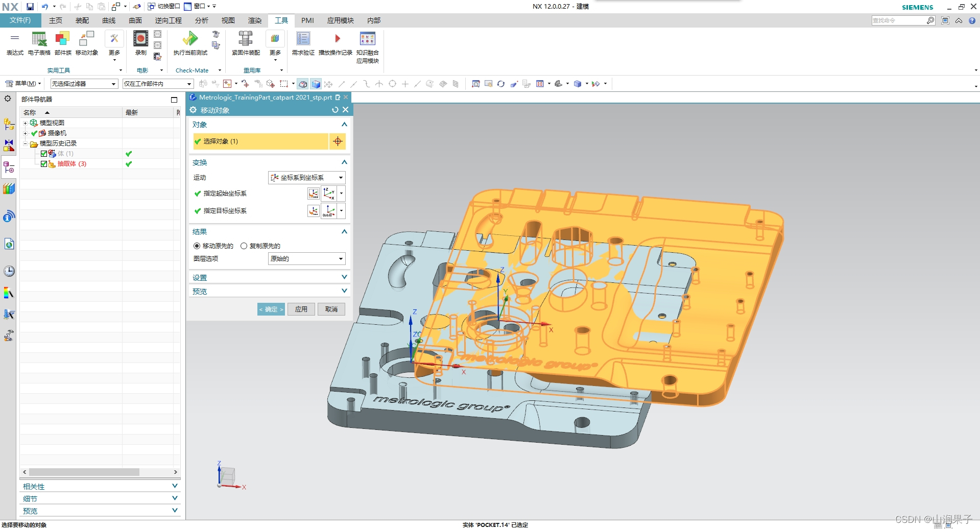Click the 查找命令 search field

(899, 20)
